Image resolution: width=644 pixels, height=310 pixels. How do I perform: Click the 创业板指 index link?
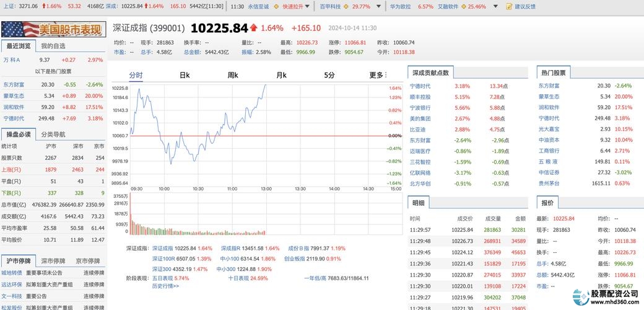(x=295, y=259)
